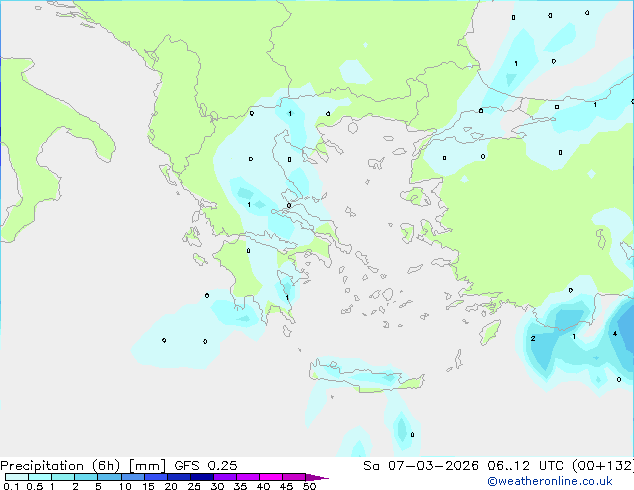Click the map value "2" south of Turkey
The image size is (634, 490).
point(533,338)
